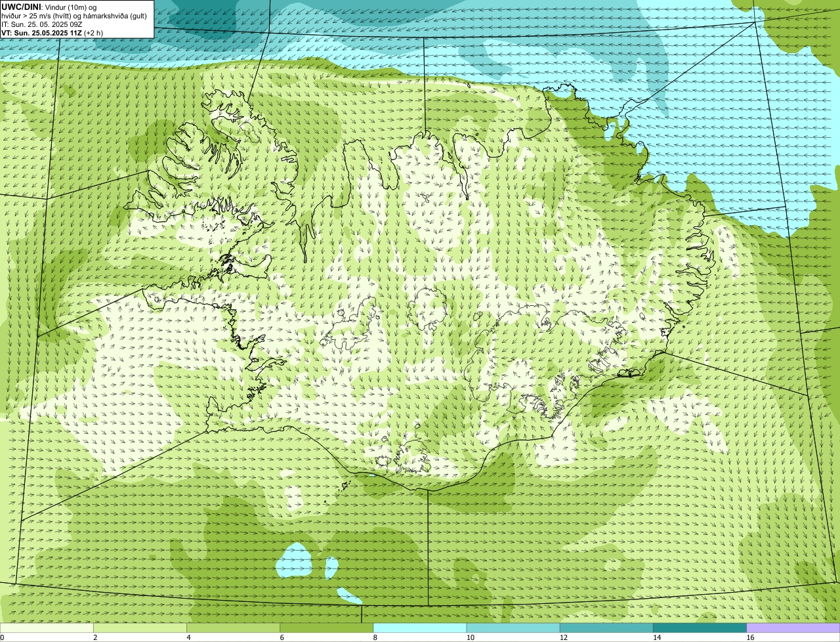Click the dark teal legend swatch between 14 and 16
The width and height of the screenshot is (840, 642).
[x=700, y=628]
